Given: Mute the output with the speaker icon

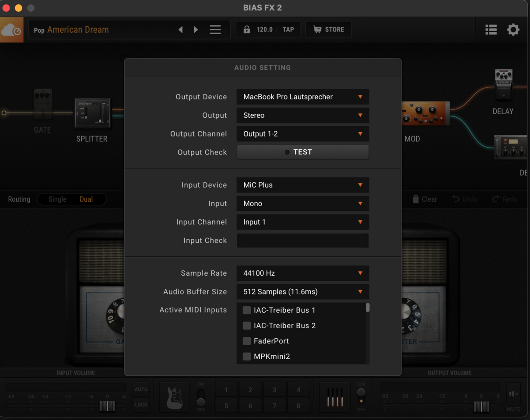Looking at the screenshot, I should pos(513,394).
